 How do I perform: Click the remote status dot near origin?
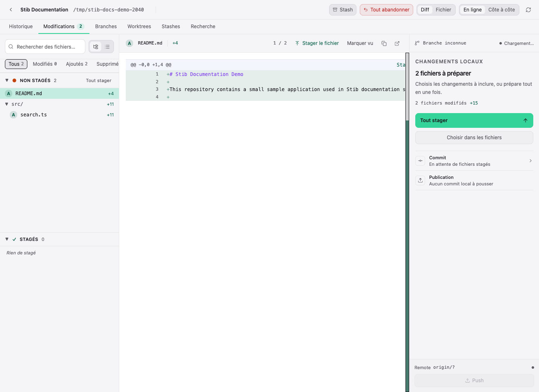(532, 367)
